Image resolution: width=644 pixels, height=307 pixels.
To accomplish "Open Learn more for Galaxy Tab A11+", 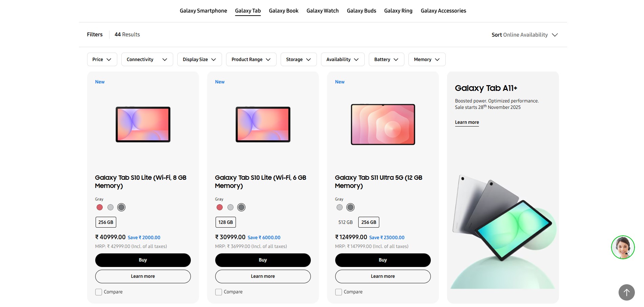I will click(x=467, y=122).
